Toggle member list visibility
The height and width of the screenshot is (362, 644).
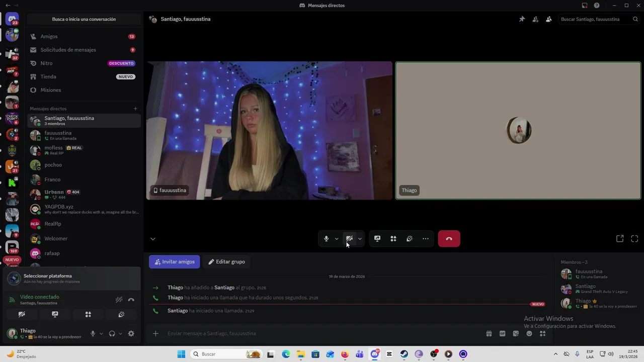548,19
